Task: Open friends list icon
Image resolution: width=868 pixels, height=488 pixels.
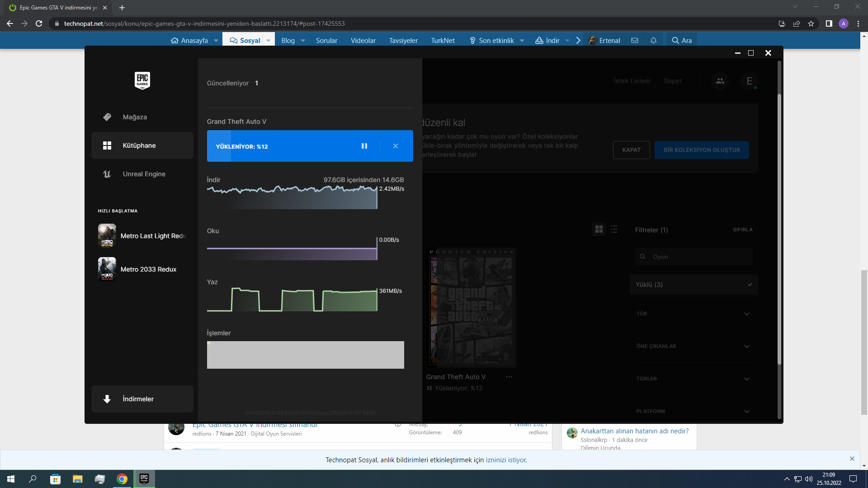Action: (x=720, y=81)
